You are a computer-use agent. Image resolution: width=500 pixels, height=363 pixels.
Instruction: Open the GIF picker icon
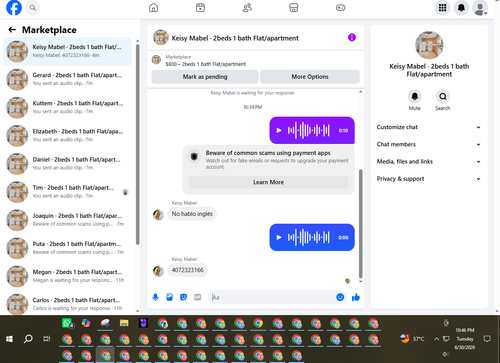pos(198,297)
